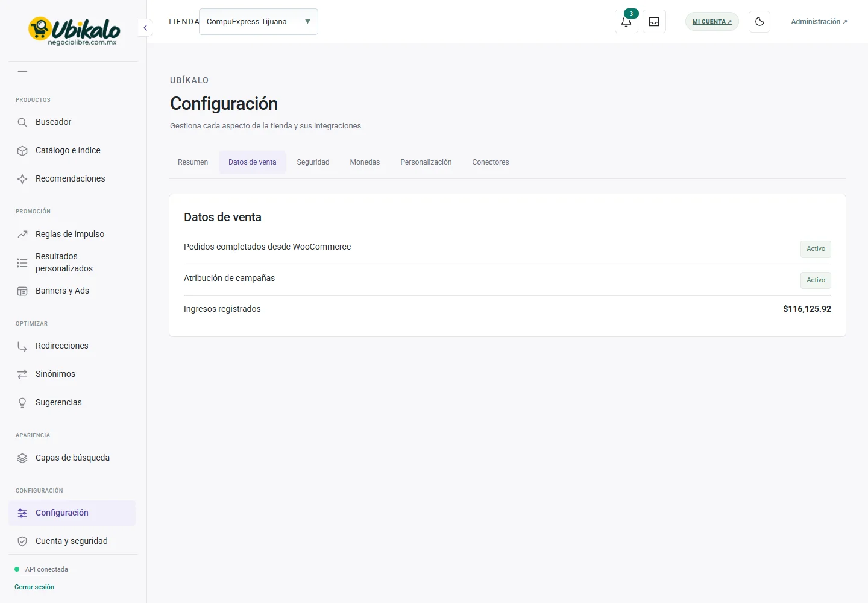Open the Administración link
Screen dimensions: 868x603
[819, 22]
